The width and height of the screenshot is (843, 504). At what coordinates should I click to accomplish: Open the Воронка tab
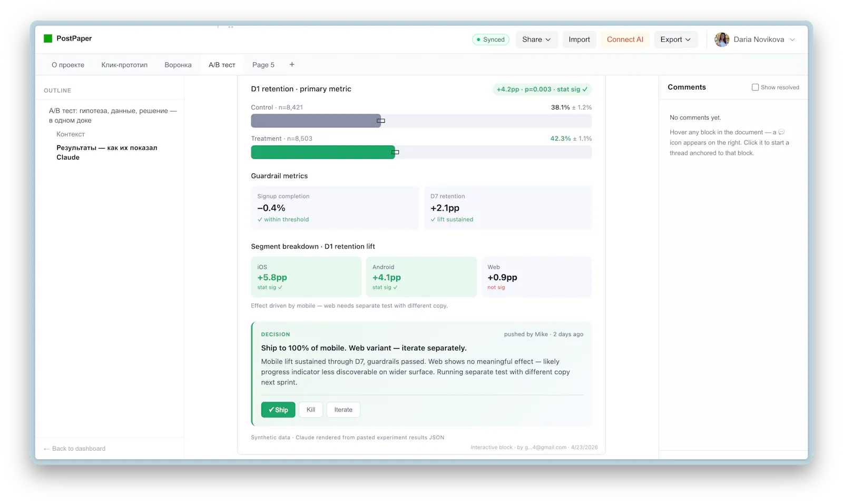coord(178,65)
